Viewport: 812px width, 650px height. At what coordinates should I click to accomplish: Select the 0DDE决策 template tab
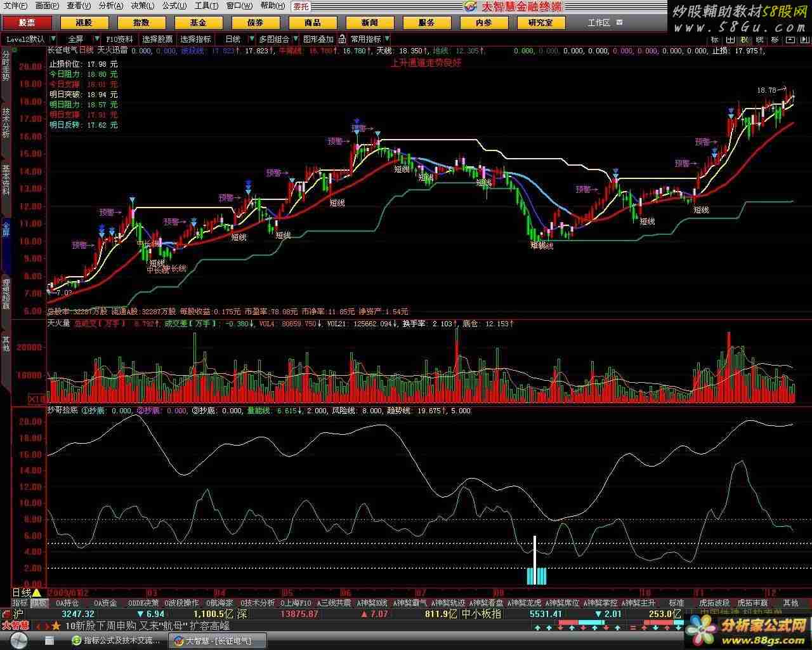tap(144, 603)
